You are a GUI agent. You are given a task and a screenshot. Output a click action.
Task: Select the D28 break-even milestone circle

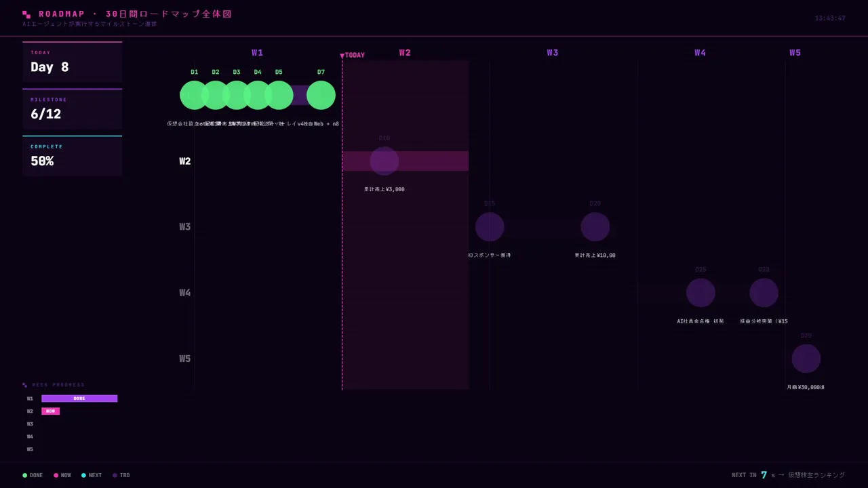764,293
